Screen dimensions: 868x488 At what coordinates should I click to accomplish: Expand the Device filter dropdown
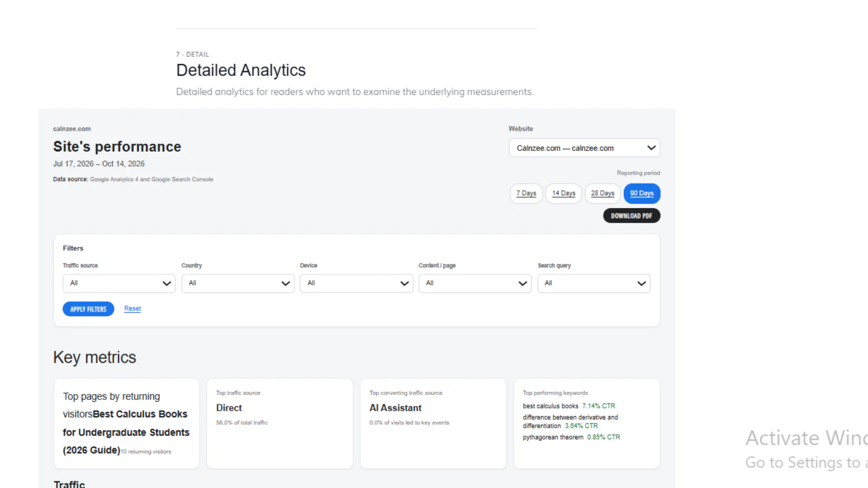coord(356,283)
